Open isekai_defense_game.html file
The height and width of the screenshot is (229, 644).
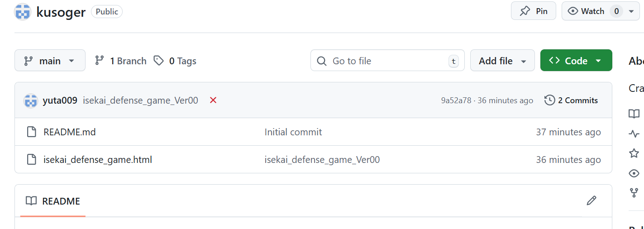point(97,160)
